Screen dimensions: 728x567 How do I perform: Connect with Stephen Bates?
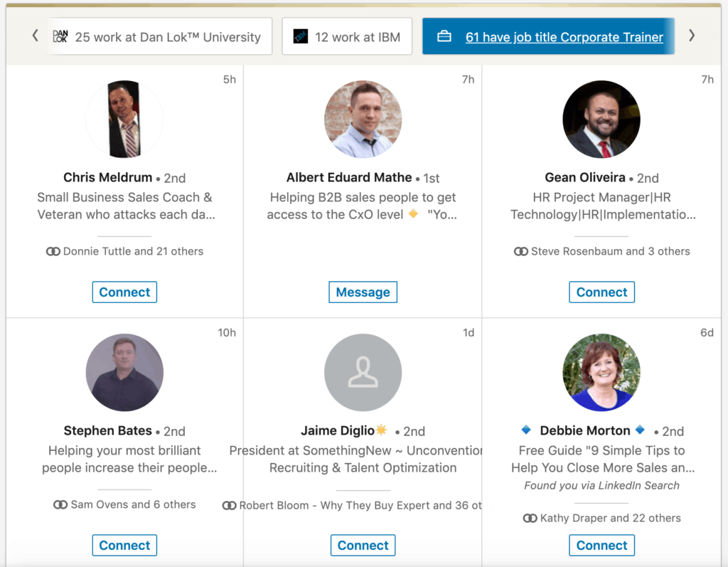(124, 545)
